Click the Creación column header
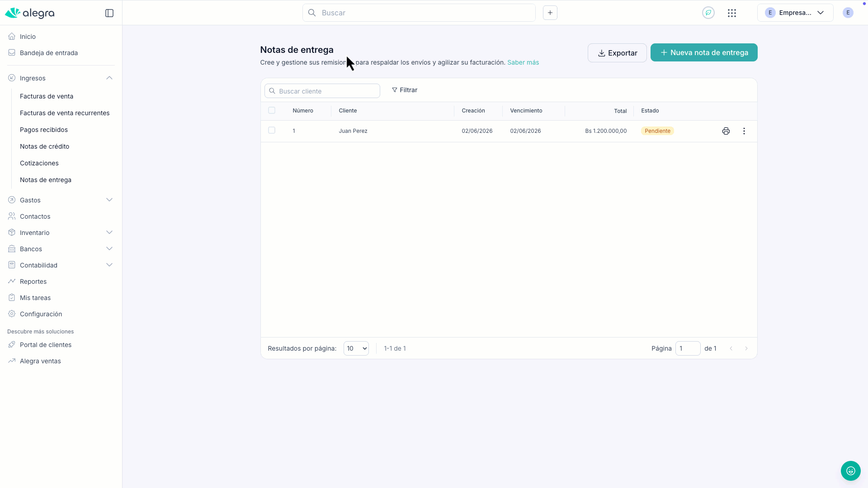Screen dimensions: 868x488 point(473,111)
